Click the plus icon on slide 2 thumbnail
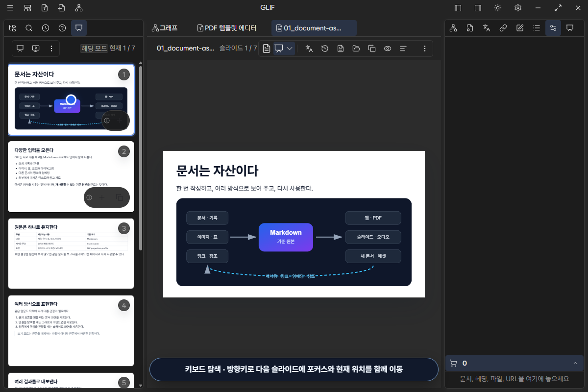Image resolution: width=588 pixels, height=392 pixels. coord(102,197)
